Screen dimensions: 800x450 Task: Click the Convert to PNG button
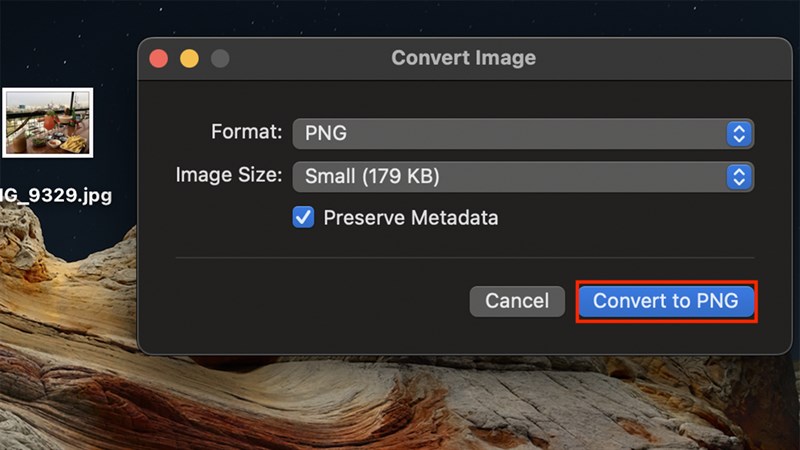point(666,301)
